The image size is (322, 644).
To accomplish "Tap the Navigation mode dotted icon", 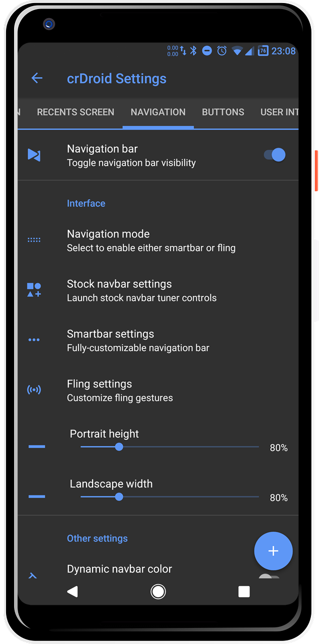I will (34, 240).
